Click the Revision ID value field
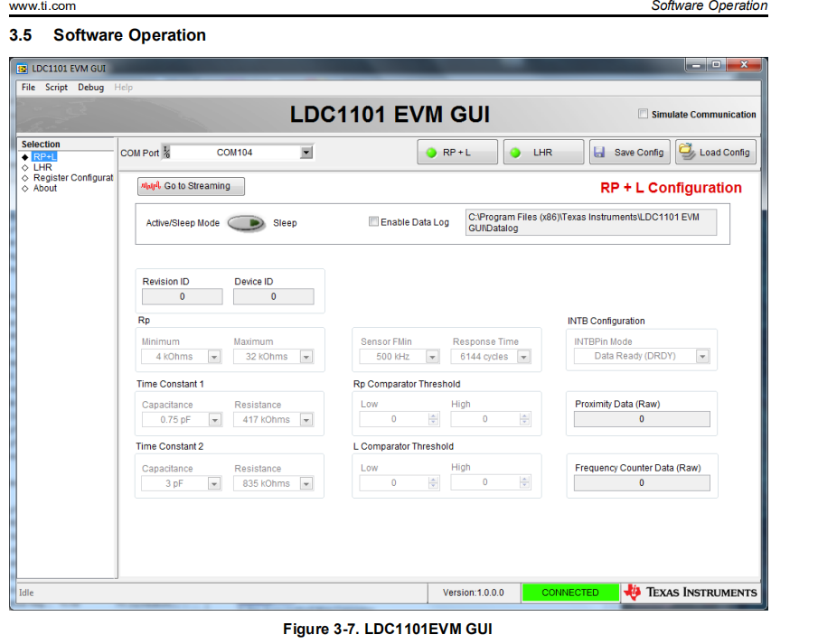The width and height of the screenshot is (818, 644). tap(182, 296)
